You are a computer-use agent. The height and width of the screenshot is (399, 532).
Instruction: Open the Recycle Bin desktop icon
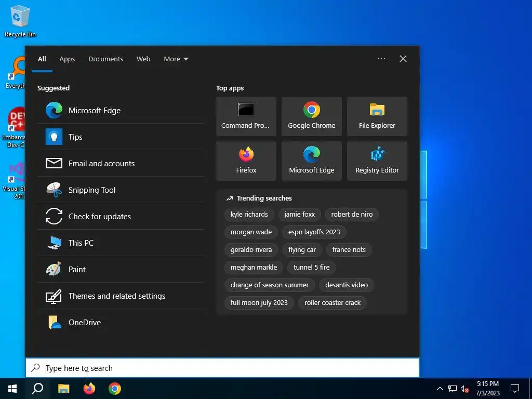[20, 21]
